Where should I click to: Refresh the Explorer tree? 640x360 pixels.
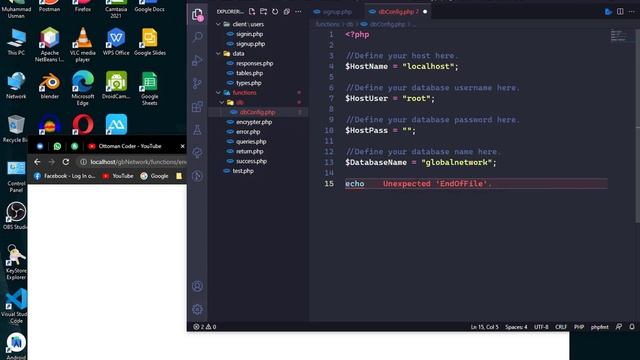coord(275,11)
